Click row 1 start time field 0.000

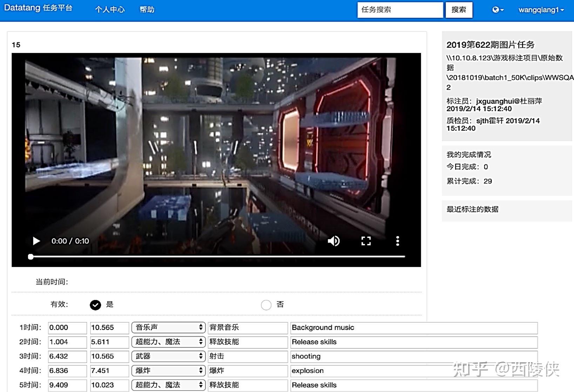click(67, 328)
